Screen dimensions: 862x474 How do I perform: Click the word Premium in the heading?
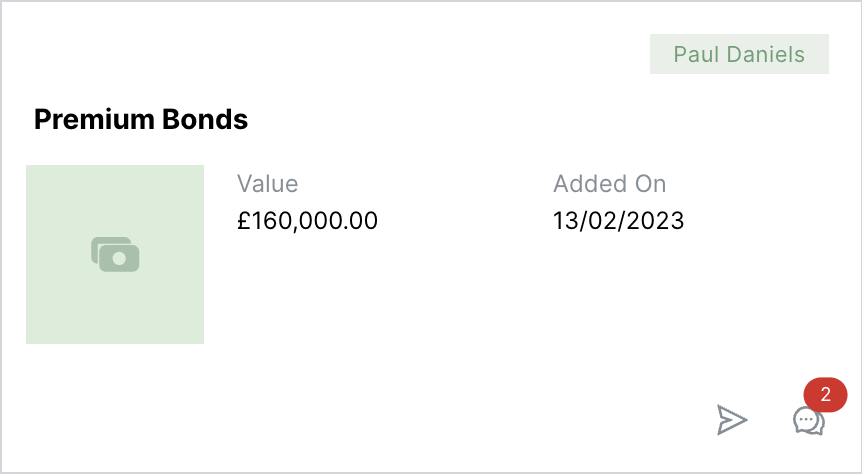click(x=96, y=120)
